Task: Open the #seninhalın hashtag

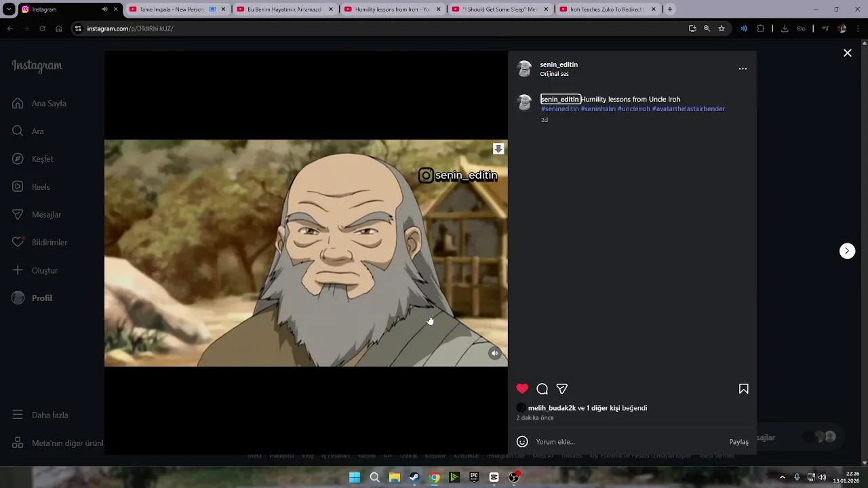Action: (x=598, y=108)
